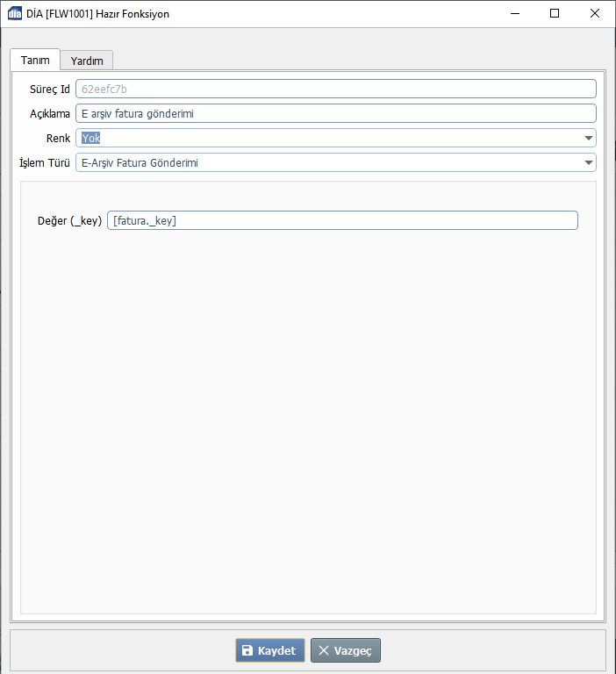Maximize the Hazır Fonksiyon window

coord(555,13)
